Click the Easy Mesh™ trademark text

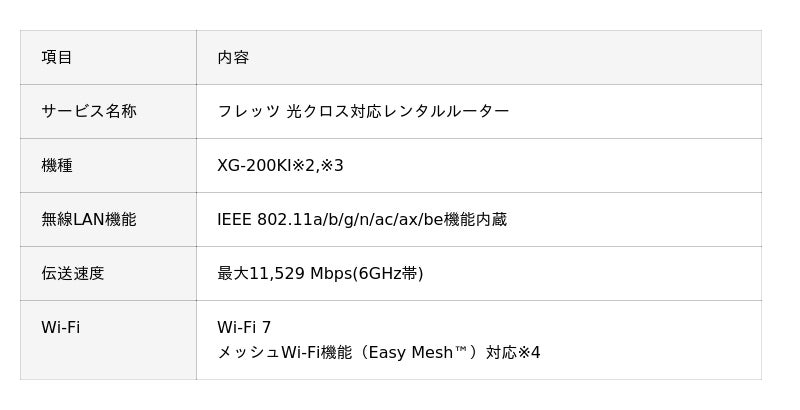[x=418, y=352]
